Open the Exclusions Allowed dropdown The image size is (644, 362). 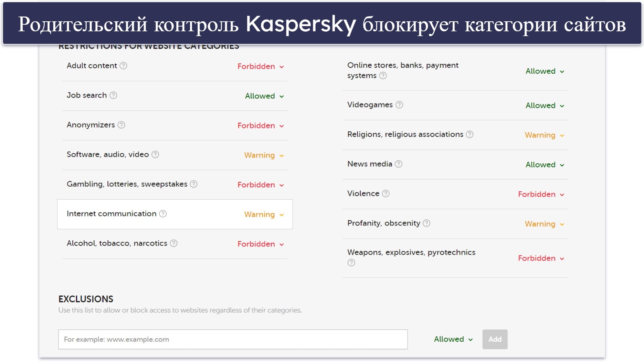(453, 339)
